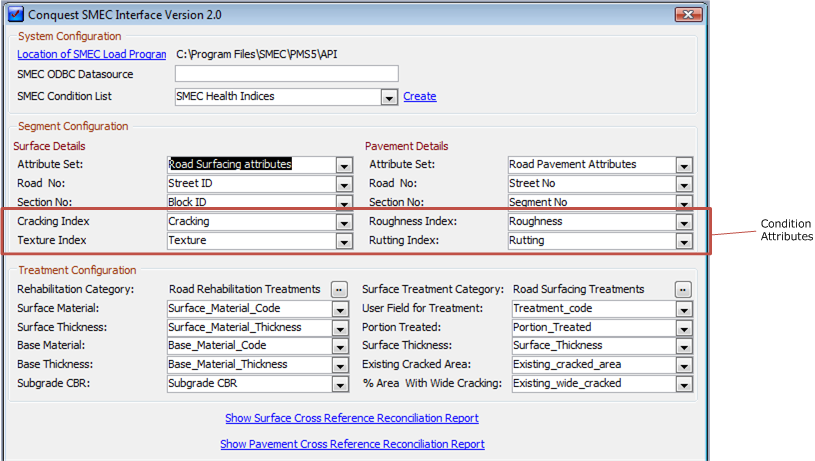Click the Cracking value field

click(252, 221)
